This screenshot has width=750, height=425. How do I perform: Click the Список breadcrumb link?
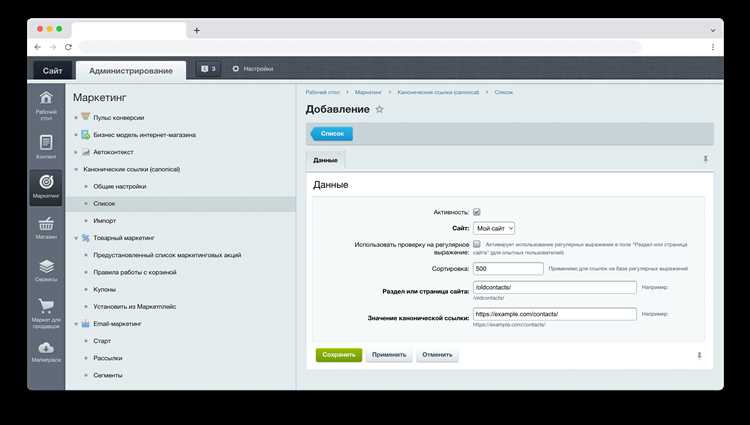(x=504, y=92)
